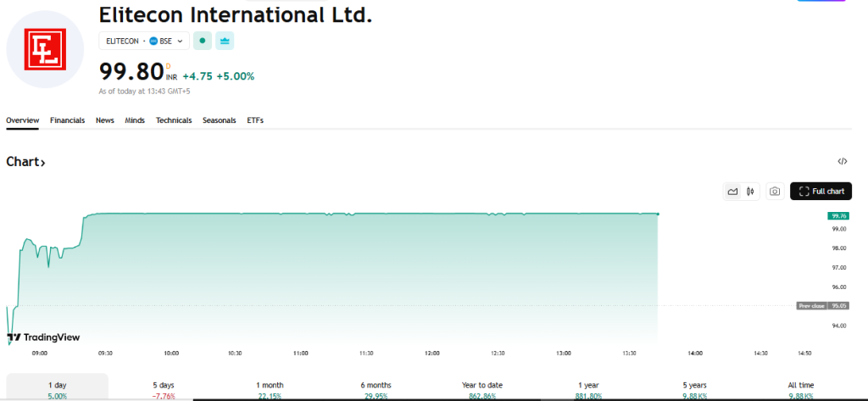Select the 6 months range
Image resolution: width=868 pixels, height=401 pixels.
[376, 389]
